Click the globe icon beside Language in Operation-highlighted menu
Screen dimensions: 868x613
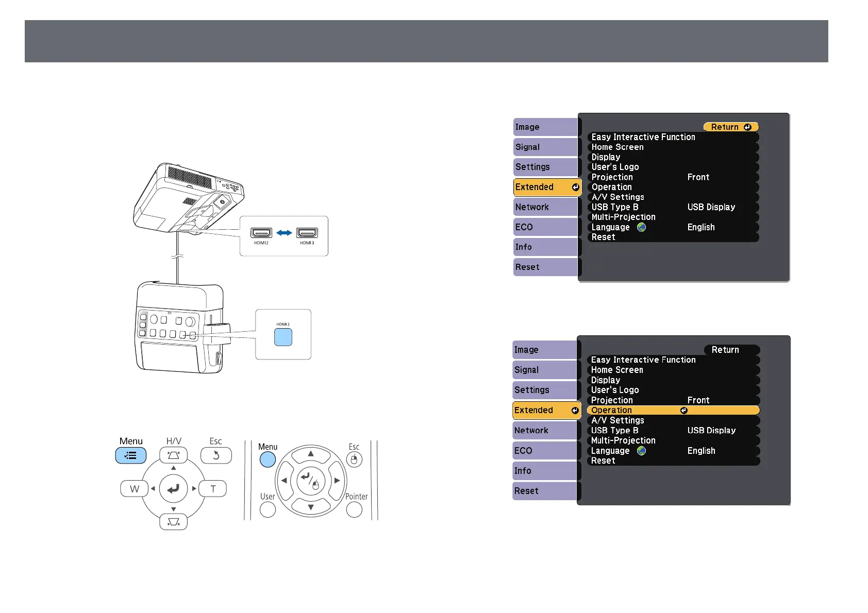[x=642, y=451]
